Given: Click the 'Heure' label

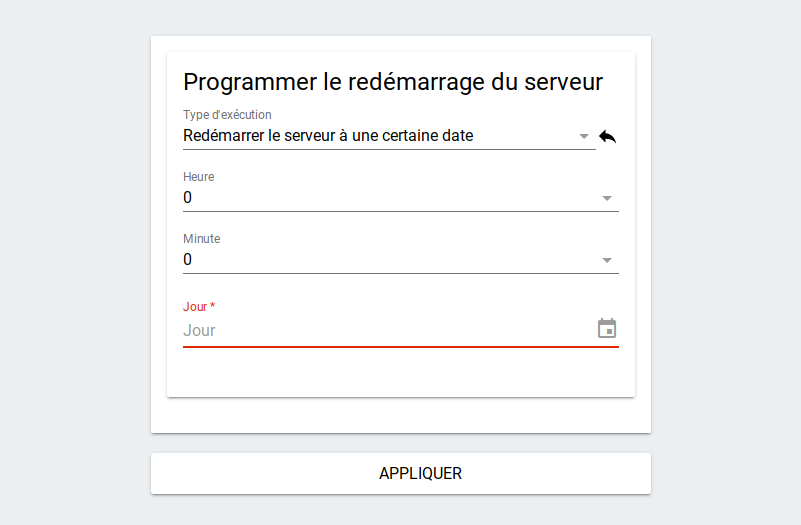Looking at the screenshot, I should point(199,177).
